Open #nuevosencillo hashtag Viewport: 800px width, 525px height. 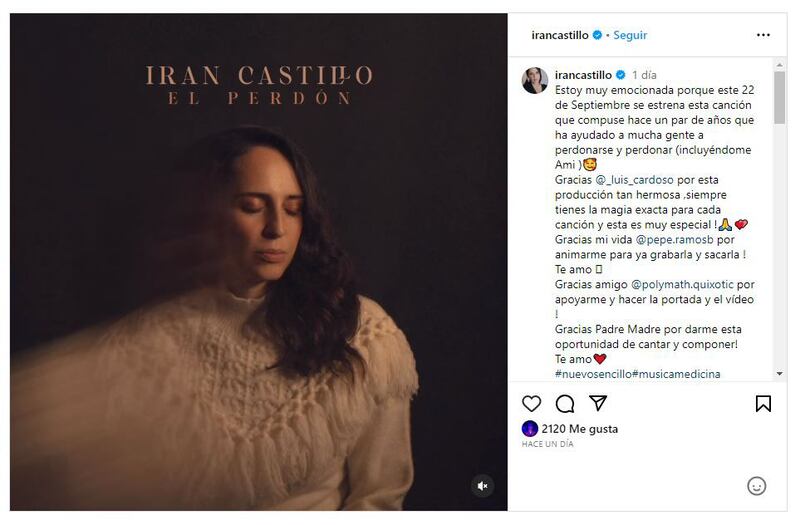click(595, 374)
